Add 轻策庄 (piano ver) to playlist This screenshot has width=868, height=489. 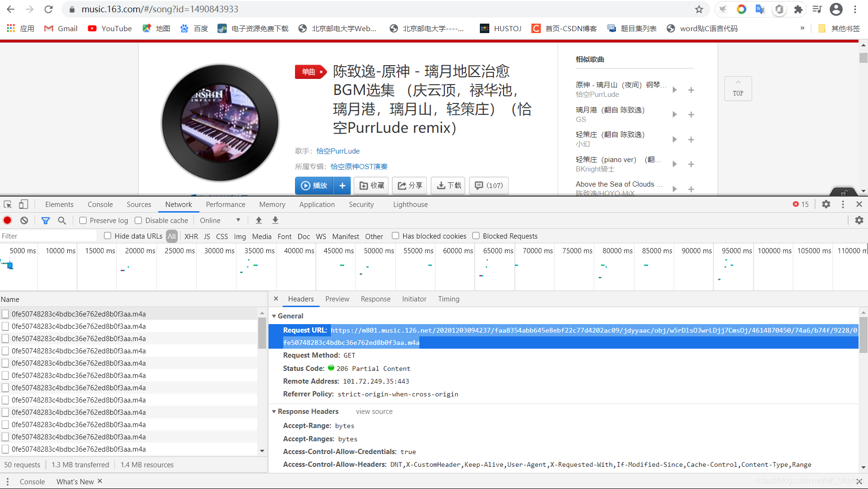(x=691, y=164)
